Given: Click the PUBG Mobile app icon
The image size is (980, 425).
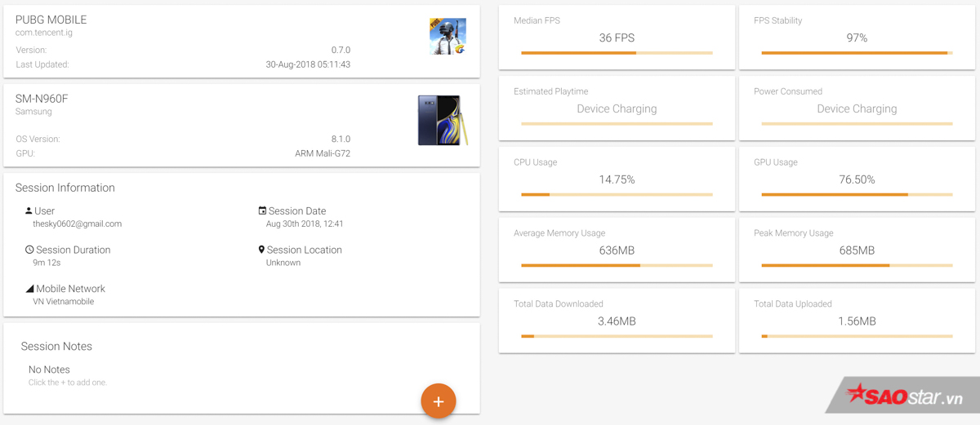Looking at the screenshot, I should (x=448, y=37).
